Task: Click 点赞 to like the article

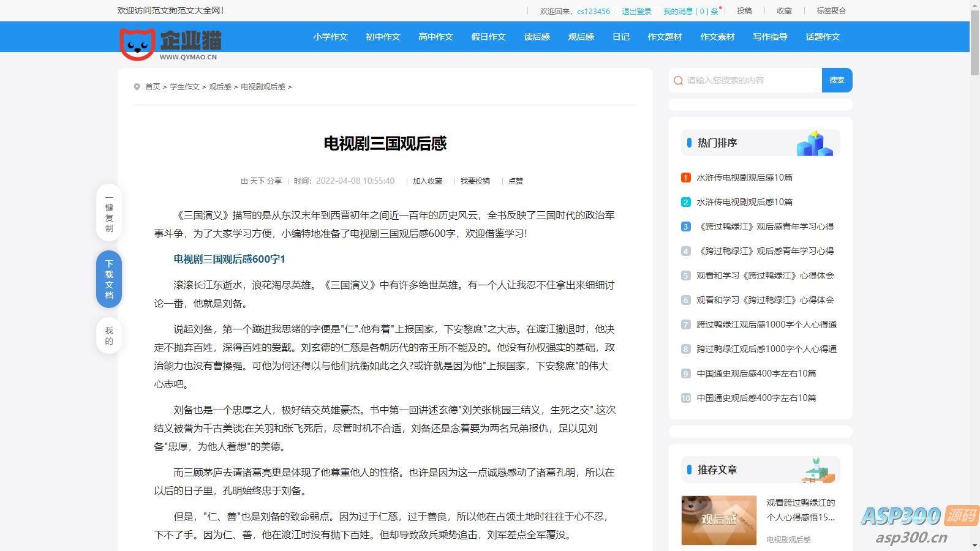Action: pyautogui.click(x=516, y=181)
